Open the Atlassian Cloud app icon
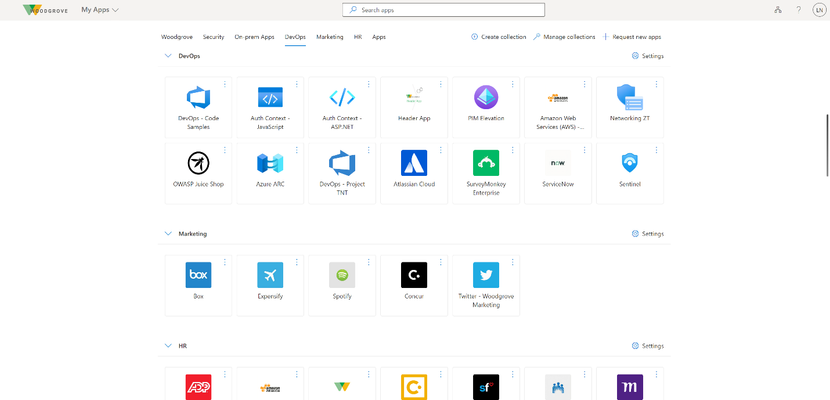Viewport: 830px width, 400px height. point(414,163)
